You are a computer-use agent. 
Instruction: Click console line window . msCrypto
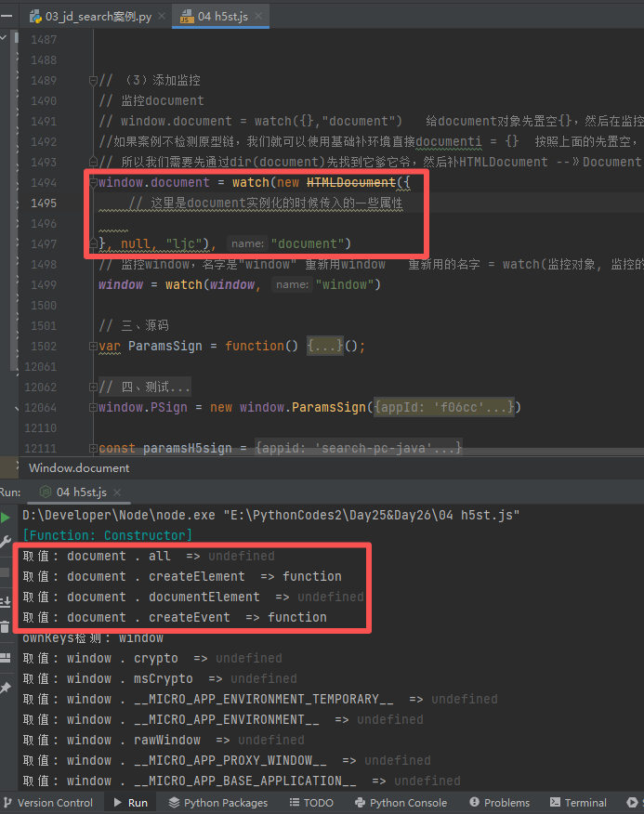coord(160,678)
